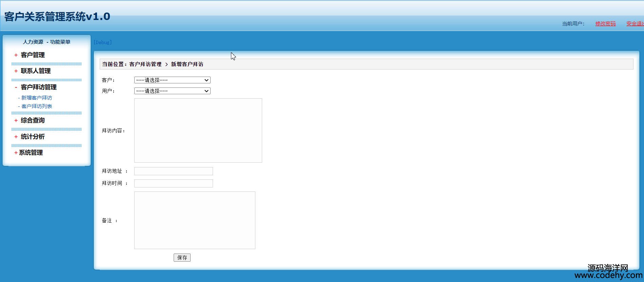Expand the 联系人管理 plus icon
The height and width of the screenshot is (282, 644).
pyautogui.click(x=16, y=71)
